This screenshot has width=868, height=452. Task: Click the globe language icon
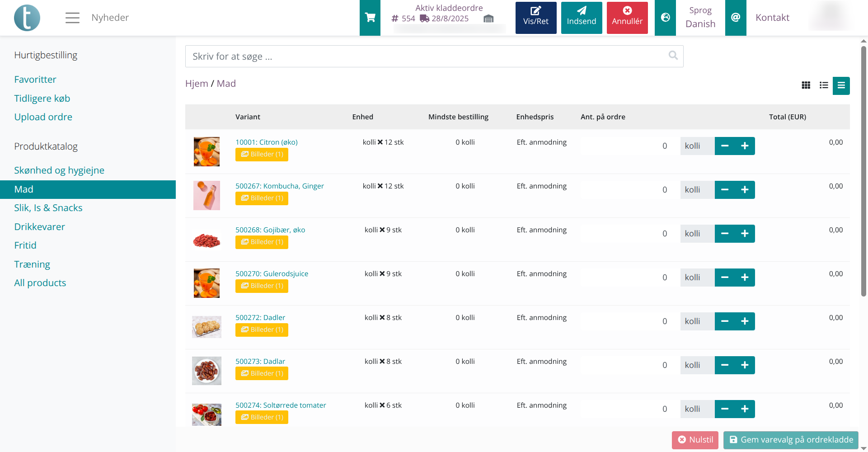(665, 18)
